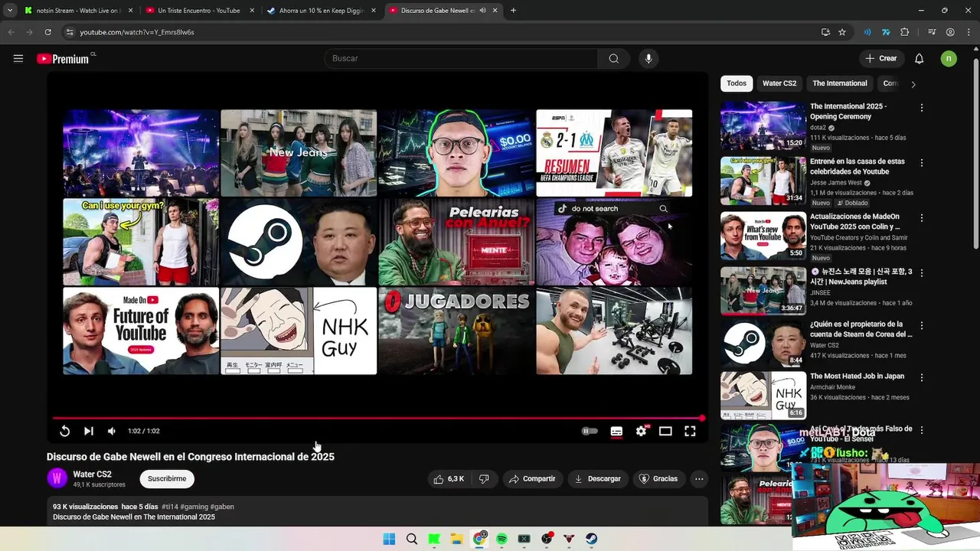The image size is (980, 551).
Task: Toggle the autoplay switch
Action: click(590, 431)
